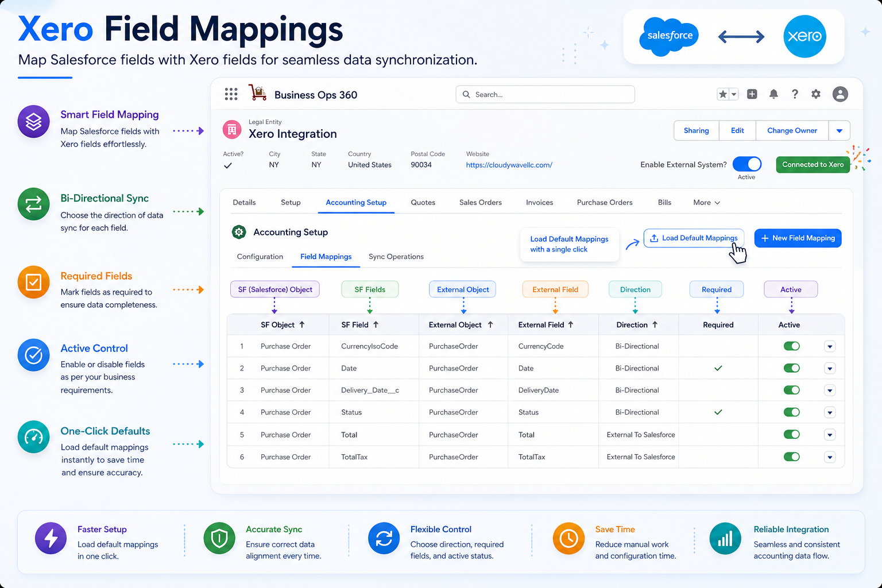Click the Legal Entity building icon
882x588 pixels.
pyautogui.click(x=232, y=130)
